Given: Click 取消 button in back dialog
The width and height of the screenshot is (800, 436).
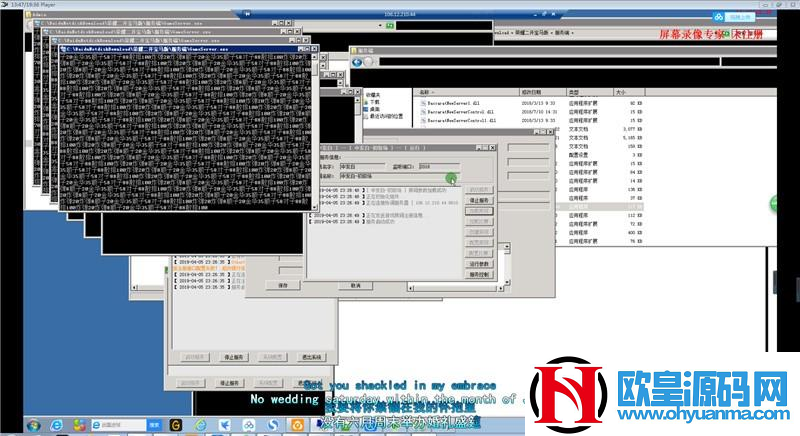Looking at the screenshot, I should tap(356, 286).
